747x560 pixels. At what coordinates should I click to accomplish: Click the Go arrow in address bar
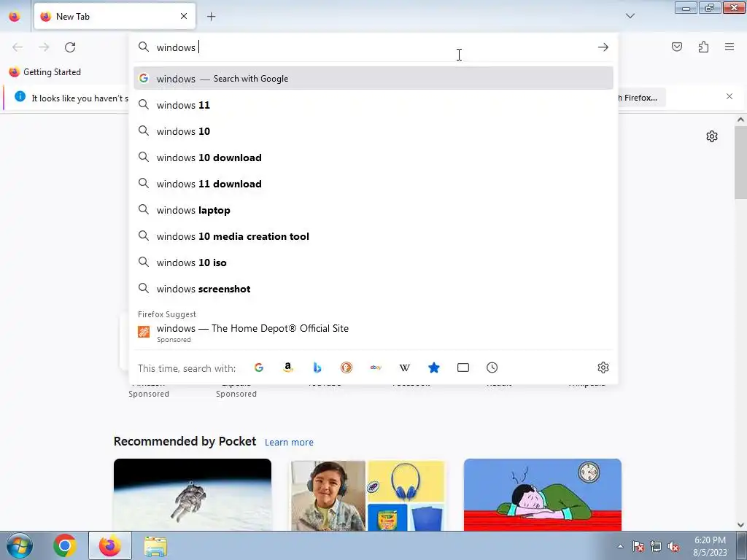tap(603, 47)
